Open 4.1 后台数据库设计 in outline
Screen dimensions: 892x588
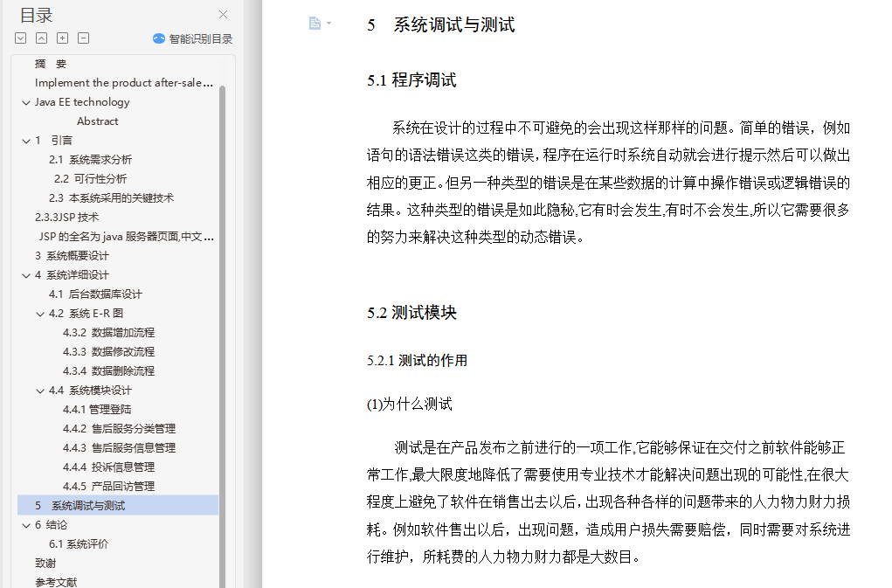[x=95, y=294]
